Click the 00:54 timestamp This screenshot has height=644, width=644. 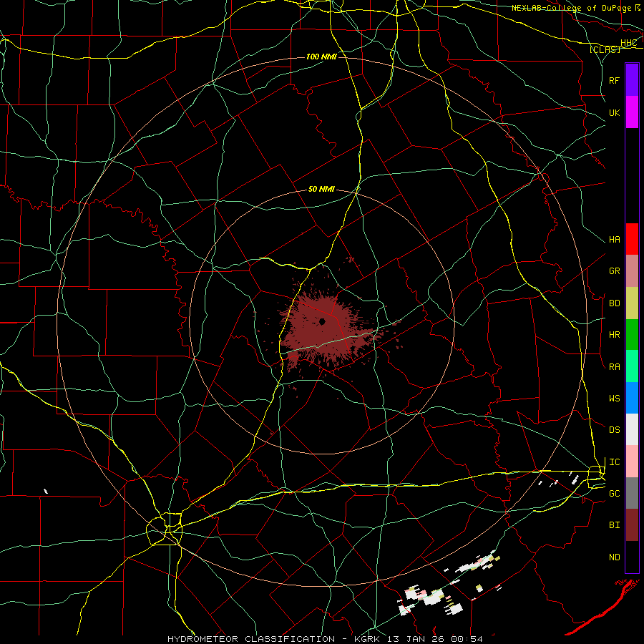coord(467,639)
